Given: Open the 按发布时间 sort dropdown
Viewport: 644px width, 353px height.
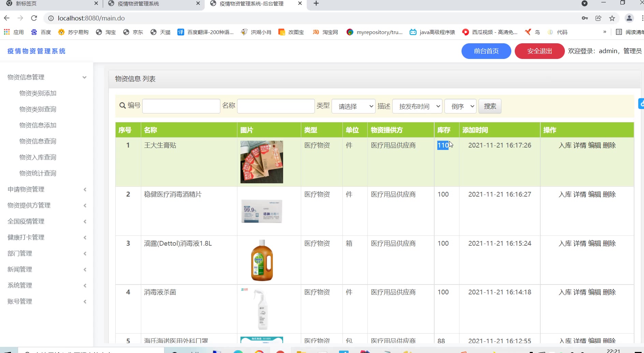Looking at the screenshot, I should click(417, 106).
